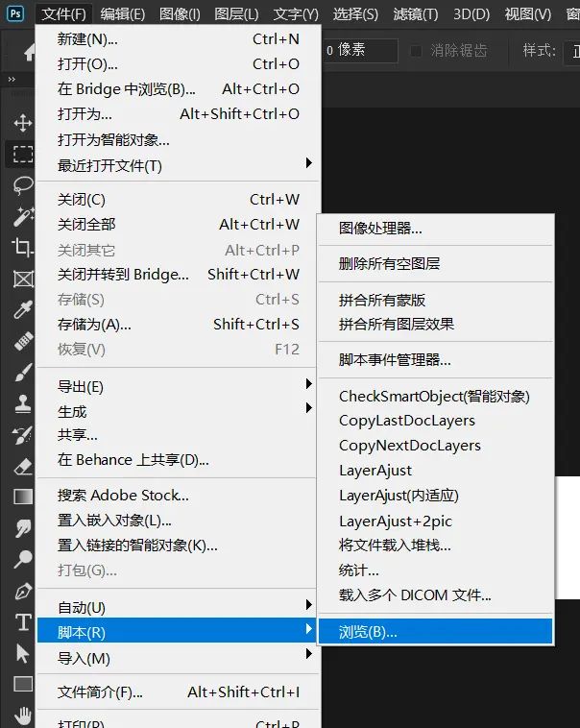580x728 pixels.
Task: Expand 最近打开文件(T) submenu
Action: [179, 165]
